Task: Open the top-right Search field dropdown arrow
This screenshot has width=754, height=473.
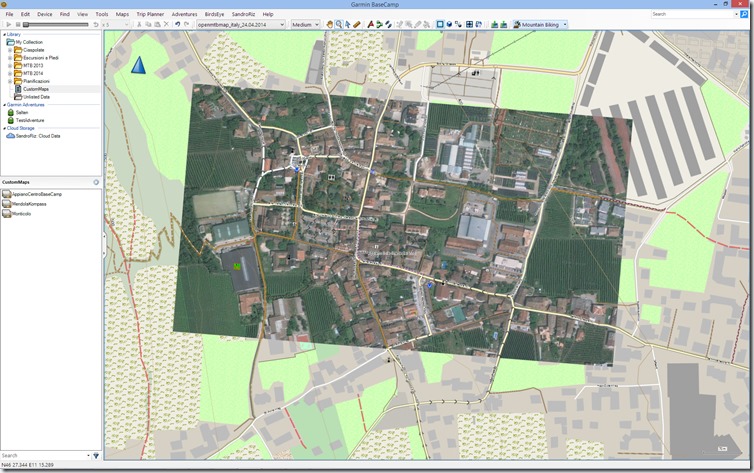Action: pos(736,14)
